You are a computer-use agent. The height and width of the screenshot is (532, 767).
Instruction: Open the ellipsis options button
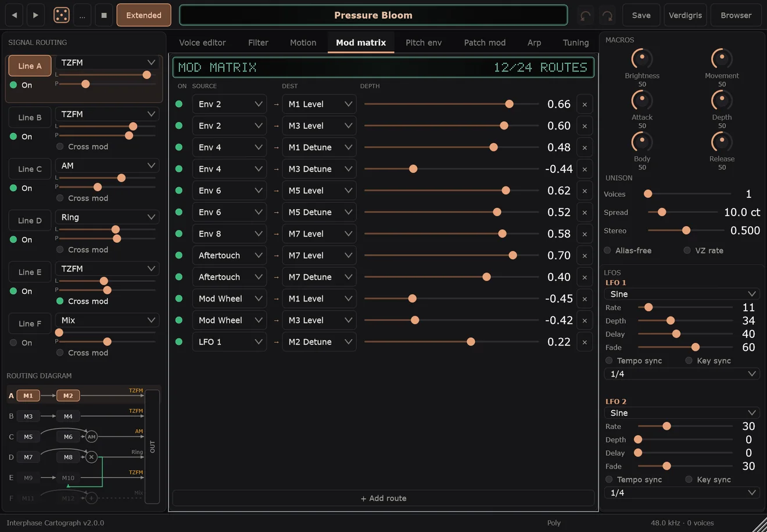click(83, 15)
